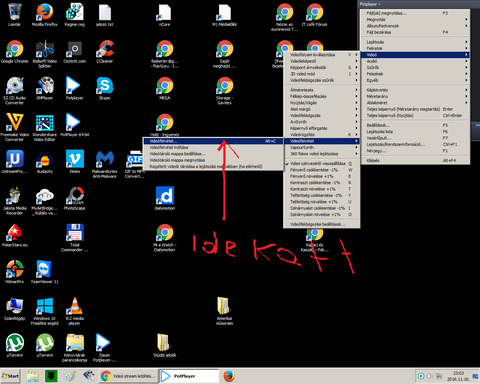Toggle the checked Videó színvezérlő visszaállítása item
Viewport: 480px width, 384px height.
point(321,163)
